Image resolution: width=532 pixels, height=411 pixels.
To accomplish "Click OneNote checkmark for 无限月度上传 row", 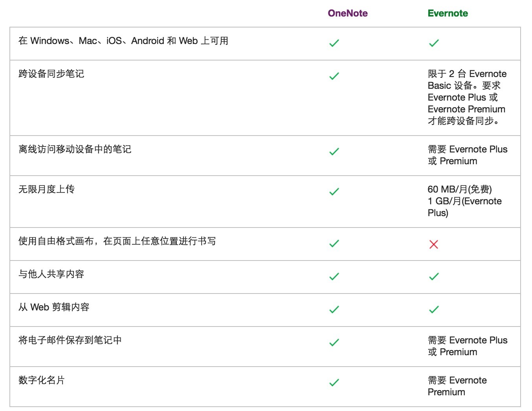I will click(x=334, y=191).
